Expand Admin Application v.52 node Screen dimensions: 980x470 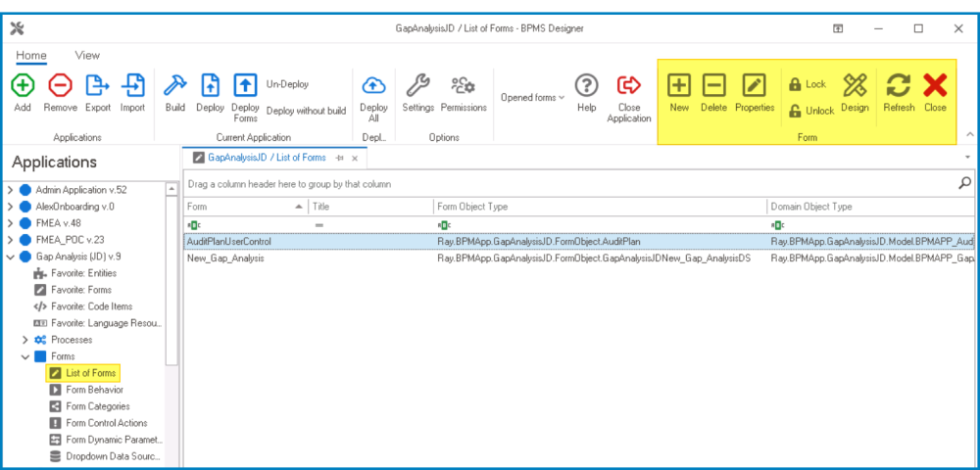pos(10,190)
